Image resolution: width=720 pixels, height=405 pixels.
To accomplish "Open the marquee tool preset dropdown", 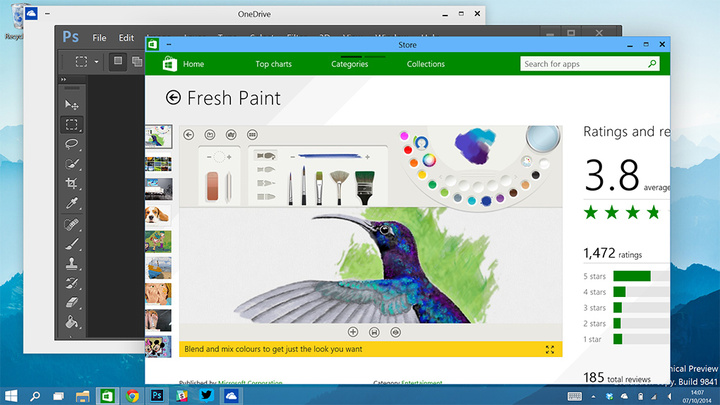I will click(98, 62).
